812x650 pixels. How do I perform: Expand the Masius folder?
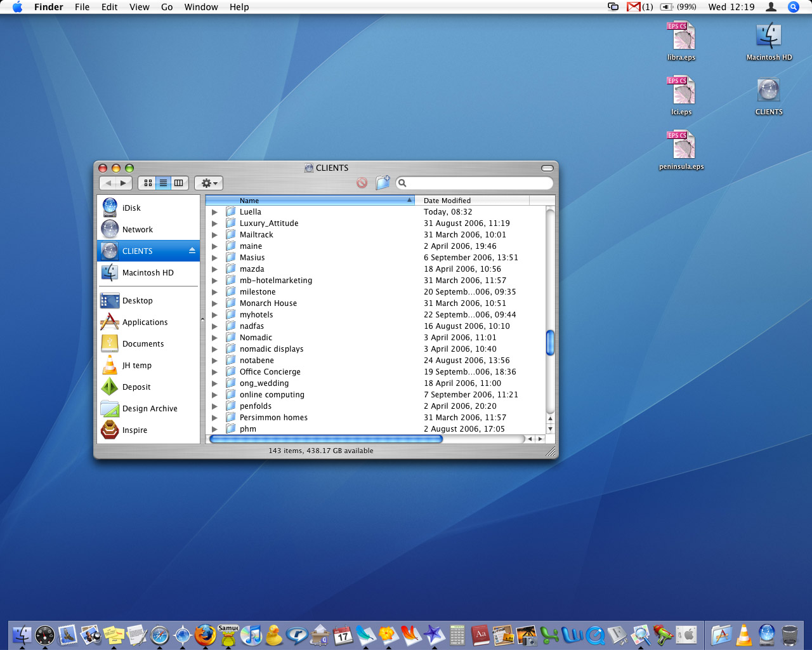click(214, 258)
